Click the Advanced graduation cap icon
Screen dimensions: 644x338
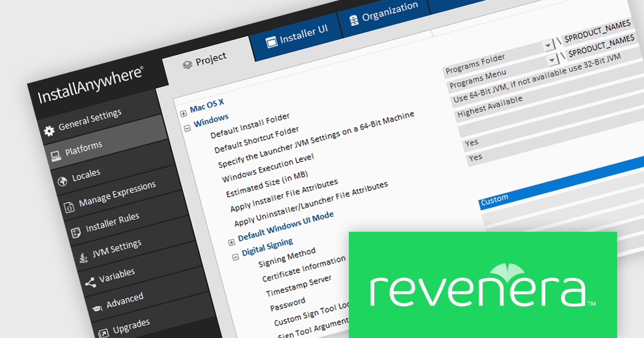click(97, 307)
